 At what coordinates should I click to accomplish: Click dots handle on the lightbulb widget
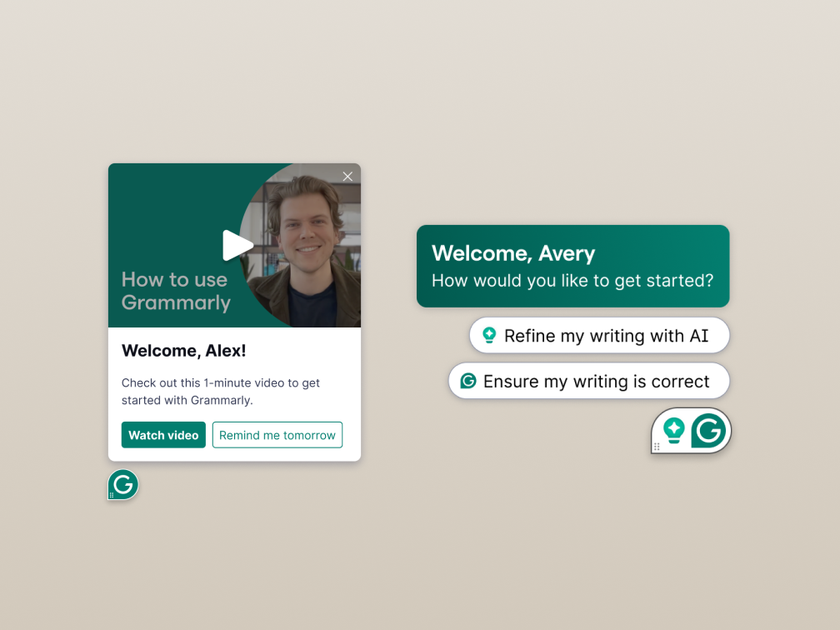point(657,447)
